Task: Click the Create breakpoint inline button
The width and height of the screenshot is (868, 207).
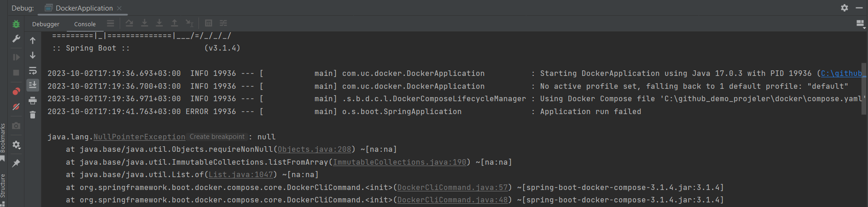Action: click(217, 137)
